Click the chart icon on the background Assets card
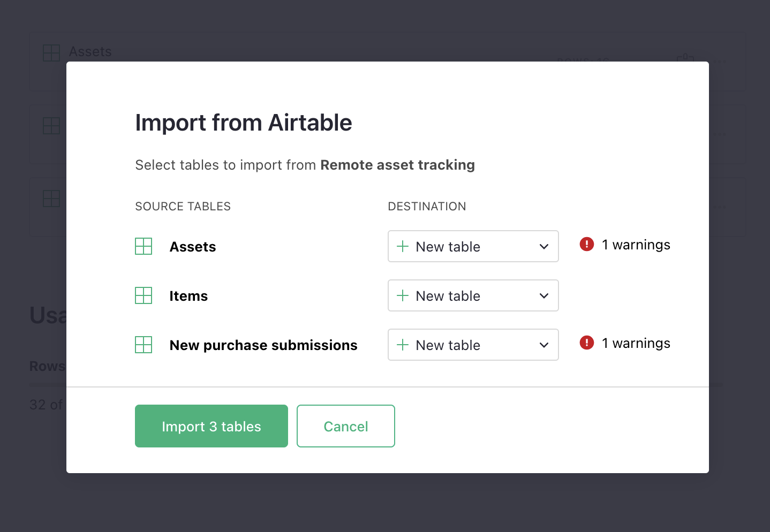The height and width of the screenshot is (532, 770). coord(686,59)
